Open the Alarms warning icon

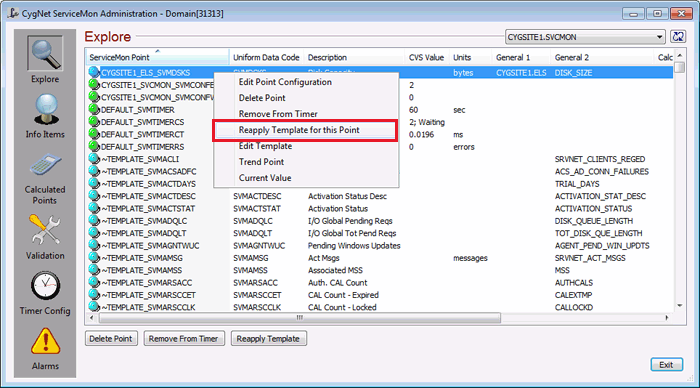coord(45,342)
